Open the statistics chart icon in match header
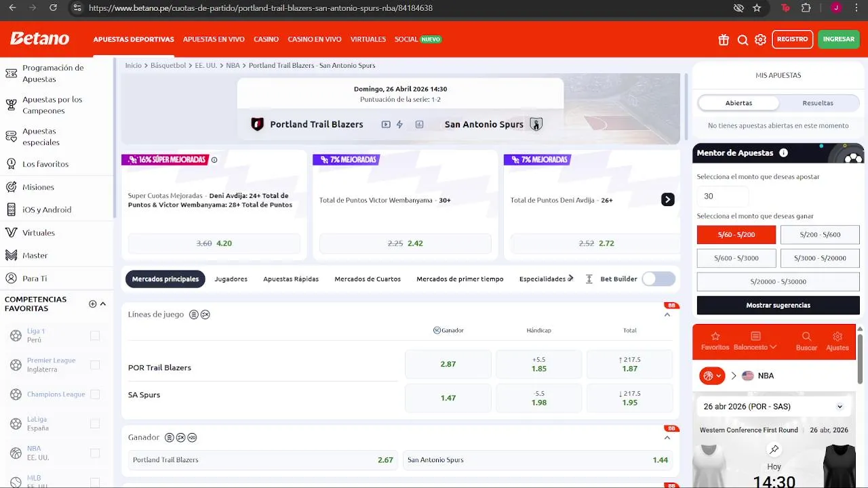This screenshot has height=488, width=868. click(x=419, y=124)
